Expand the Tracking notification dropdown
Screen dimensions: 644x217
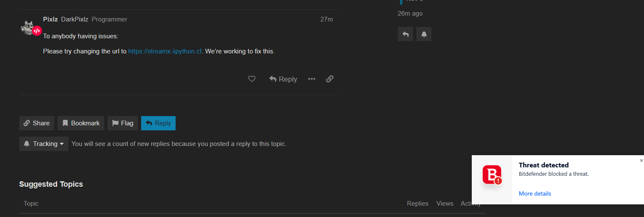point(44,144)
